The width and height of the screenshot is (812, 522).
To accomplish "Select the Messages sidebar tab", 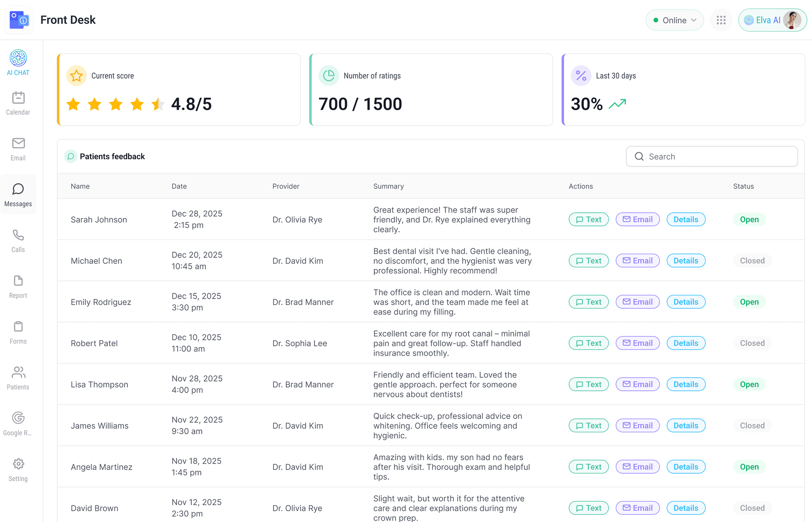I will tap(18, 195).
